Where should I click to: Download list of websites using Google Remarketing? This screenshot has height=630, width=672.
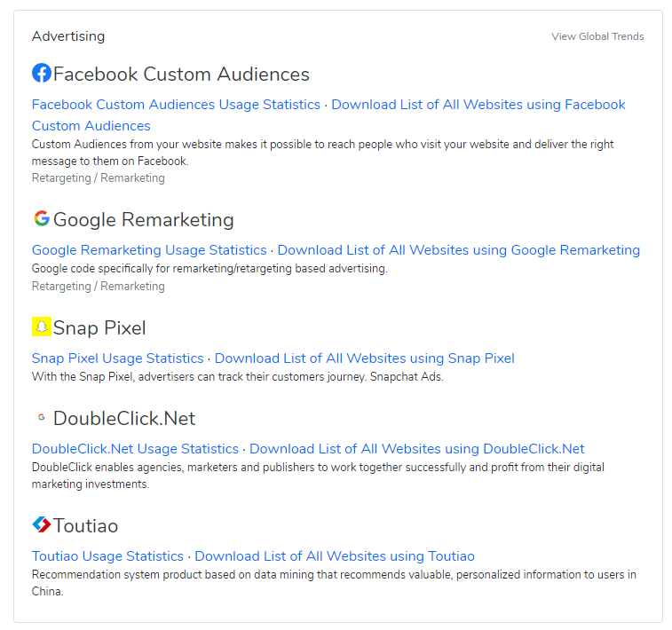[x=458, y=250]
